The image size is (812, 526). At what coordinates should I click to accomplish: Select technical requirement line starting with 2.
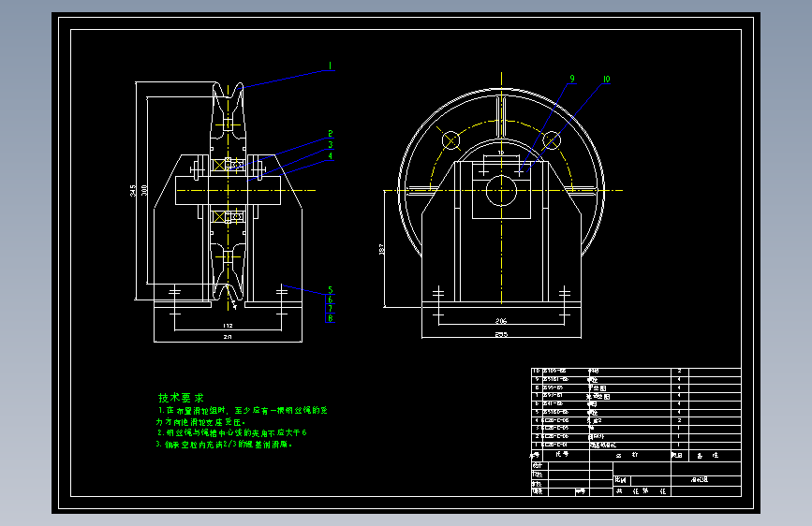tap(232, 432)
